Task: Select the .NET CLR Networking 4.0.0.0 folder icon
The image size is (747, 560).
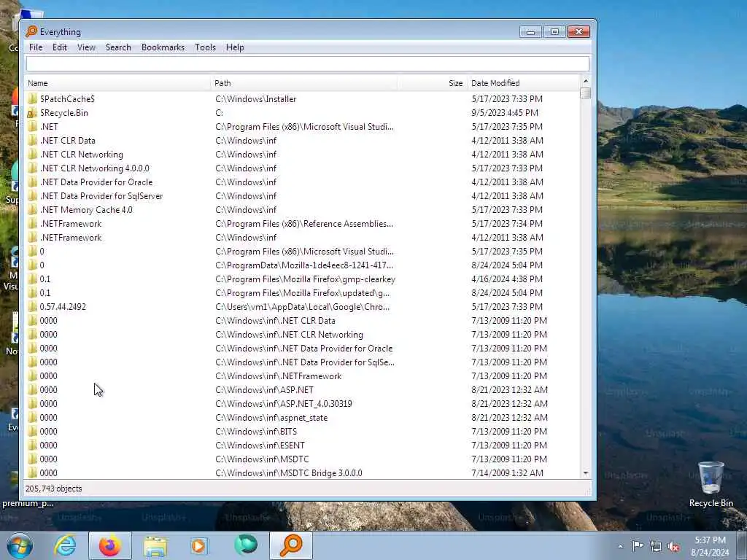Action: coord(32,168)
